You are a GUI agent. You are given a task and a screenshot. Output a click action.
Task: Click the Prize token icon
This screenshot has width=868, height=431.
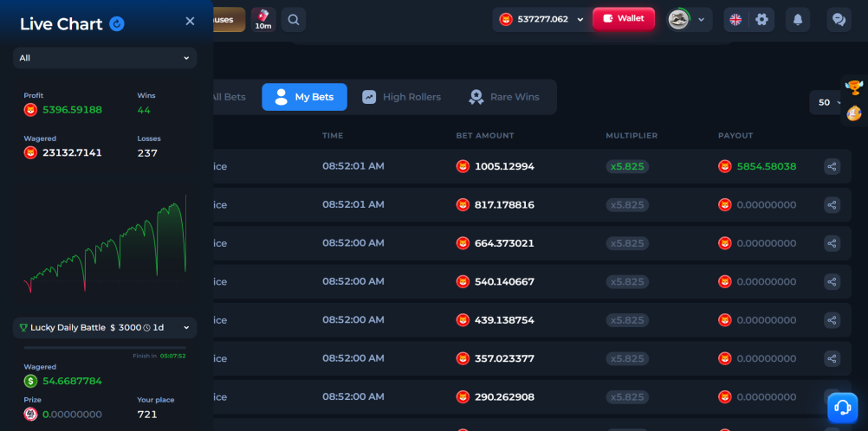30,414
